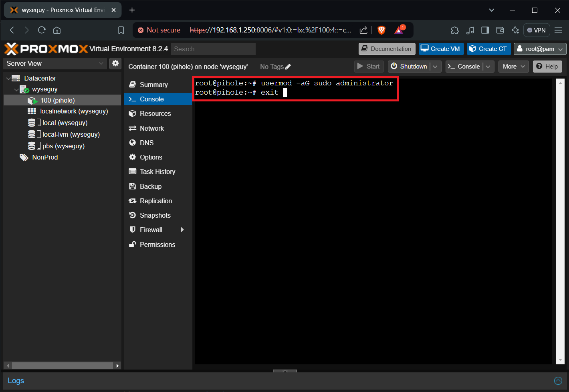Click the Help button
Viewport: 569px width, 392px height.
[x=547, y=67]
